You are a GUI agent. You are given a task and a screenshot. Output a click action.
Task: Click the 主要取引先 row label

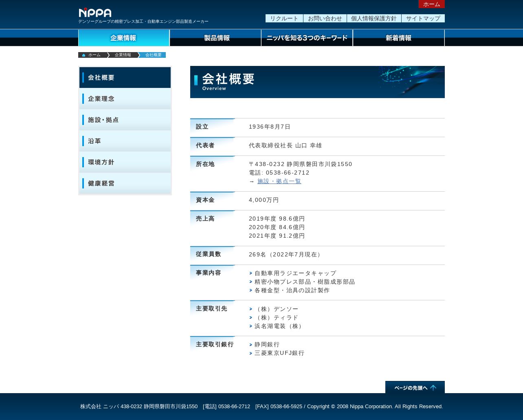coord(211,308)
